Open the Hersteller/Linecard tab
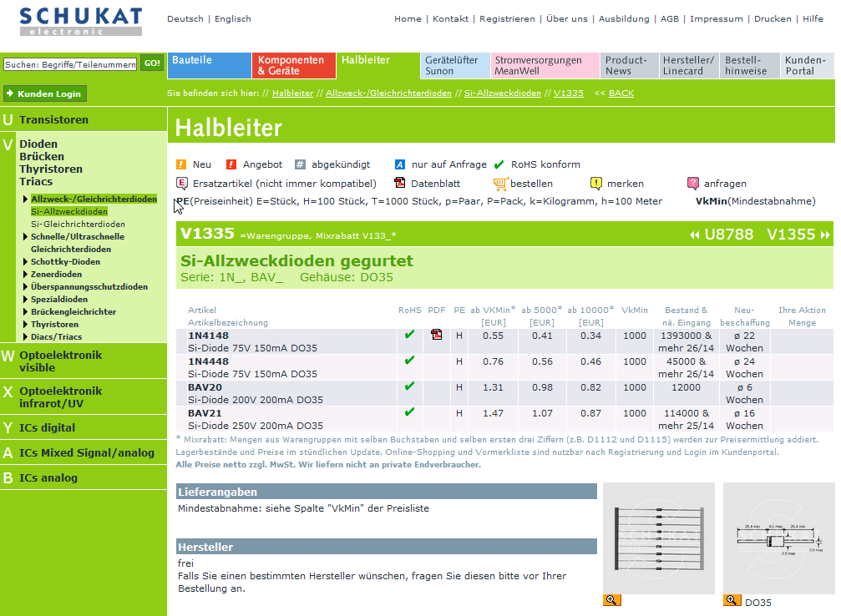 click(689, 65)
